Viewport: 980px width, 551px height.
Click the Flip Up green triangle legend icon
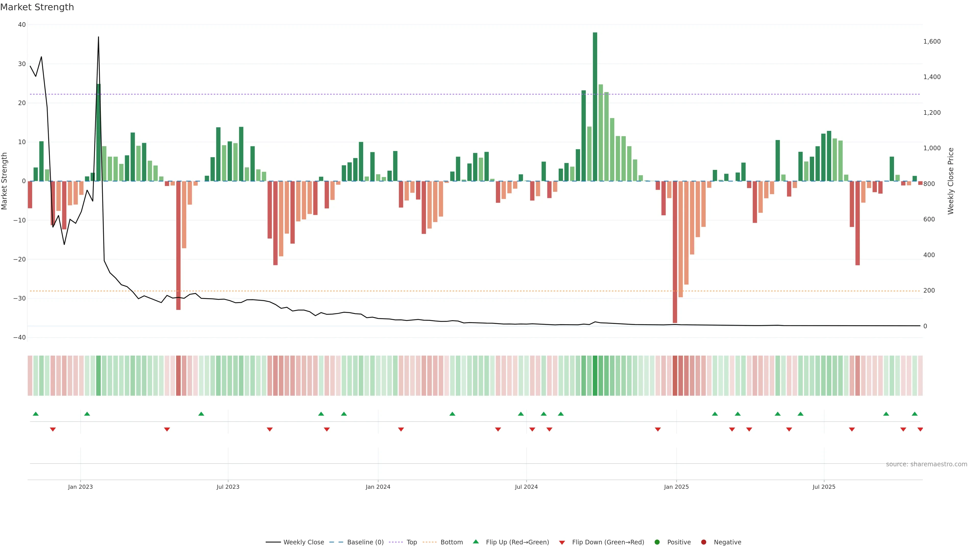pyautogui.click(x=475, y=542)
